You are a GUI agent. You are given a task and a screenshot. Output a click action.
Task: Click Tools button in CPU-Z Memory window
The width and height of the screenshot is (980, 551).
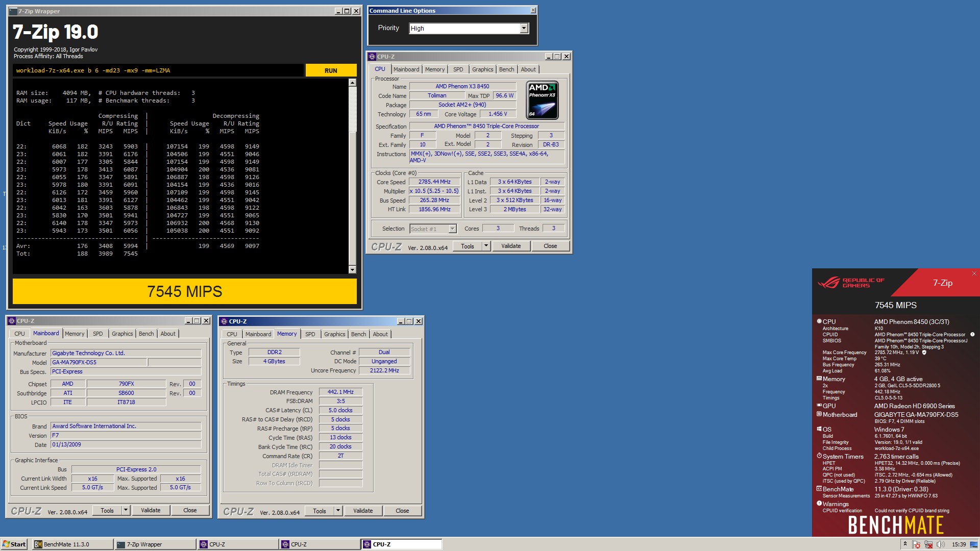point(320,511)
